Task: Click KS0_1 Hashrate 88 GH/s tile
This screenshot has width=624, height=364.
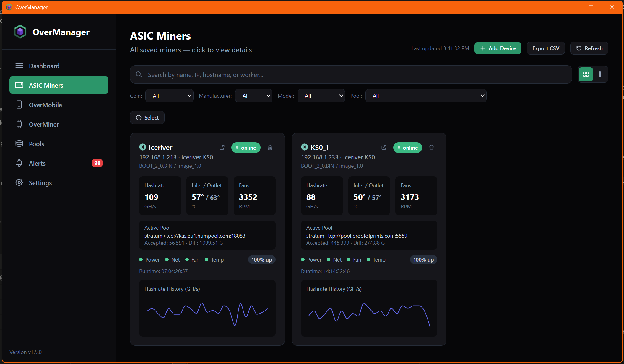Action: coord(322,196)
